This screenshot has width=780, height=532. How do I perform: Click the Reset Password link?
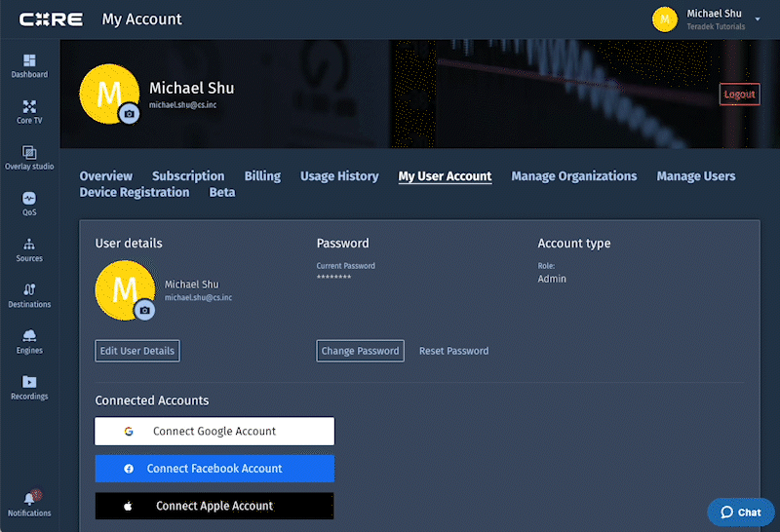pyautogui.click(x=453, y=351)
